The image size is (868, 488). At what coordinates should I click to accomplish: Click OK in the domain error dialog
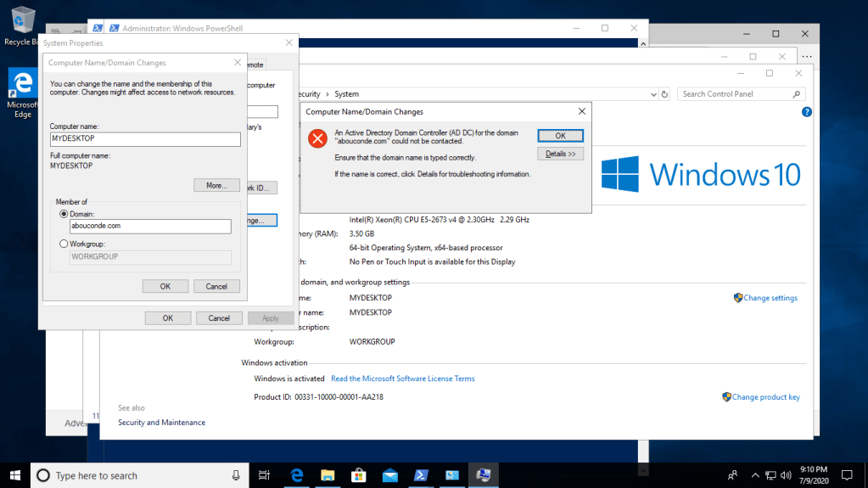tap(560, 136)
